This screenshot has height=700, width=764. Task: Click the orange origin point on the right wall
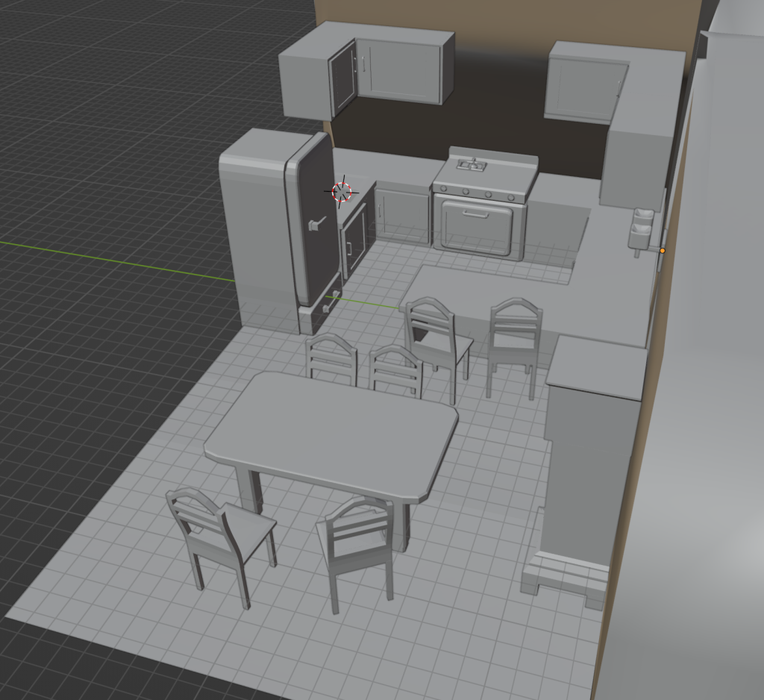[663, 251]
